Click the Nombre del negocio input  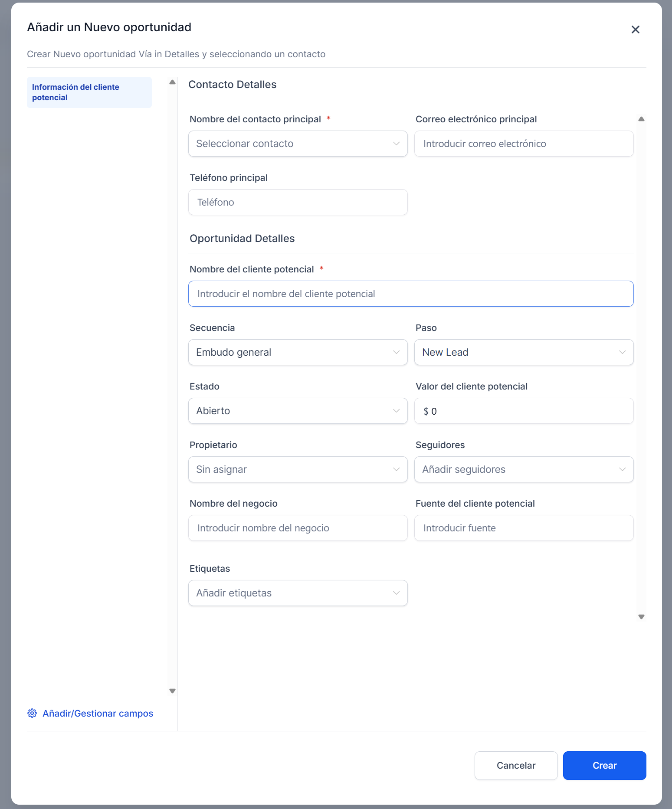pos(298,528)
